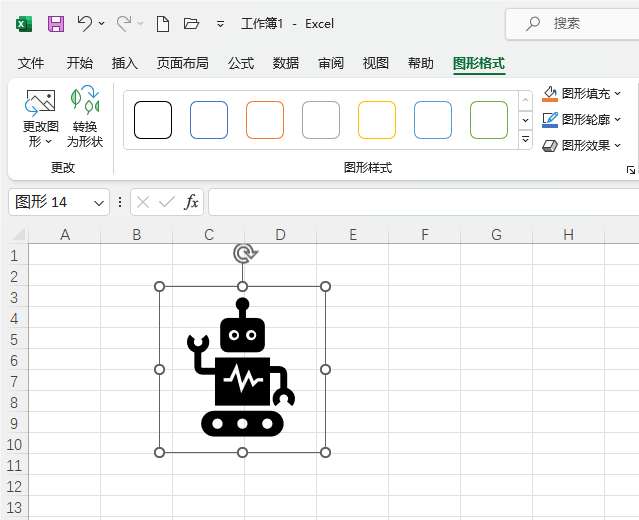Open Insert Function fx button

(191, 202)
